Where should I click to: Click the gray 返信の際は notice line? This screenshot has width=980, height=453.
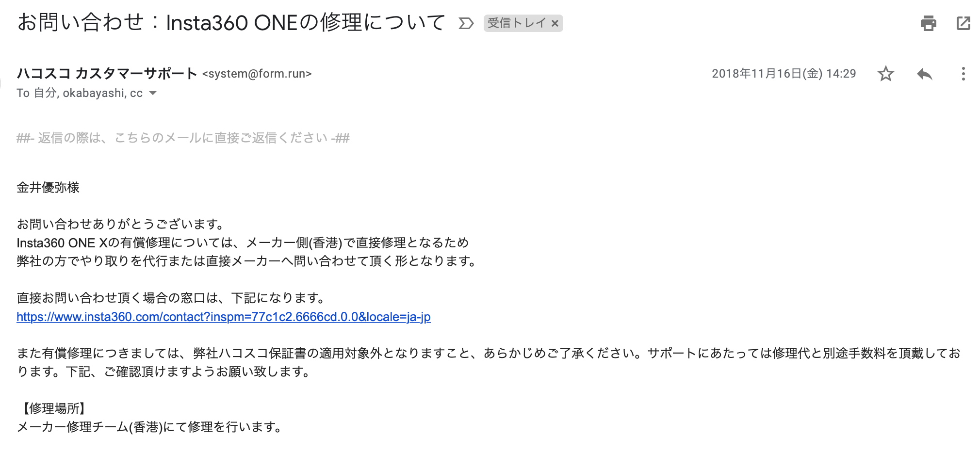(x=183, y=138)
